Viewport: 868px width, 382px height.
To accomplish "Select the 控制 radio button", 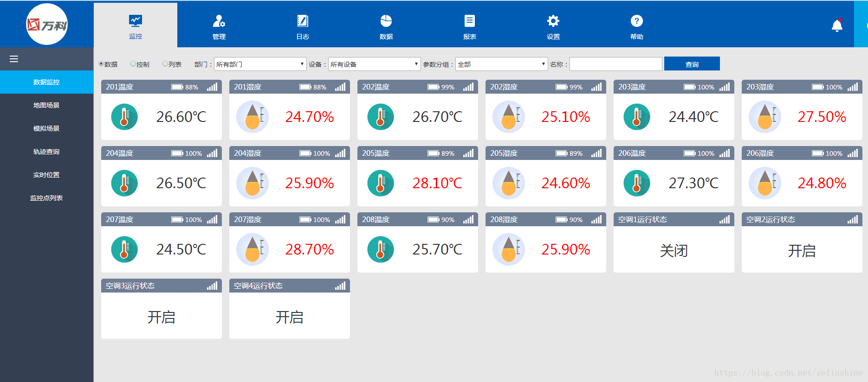I will coord(133,64).
